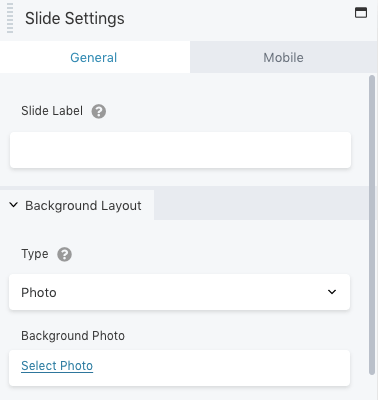Open the Type dropdown showing Photo
Screen dimensions: 378x400
click(x=180, y=292)
